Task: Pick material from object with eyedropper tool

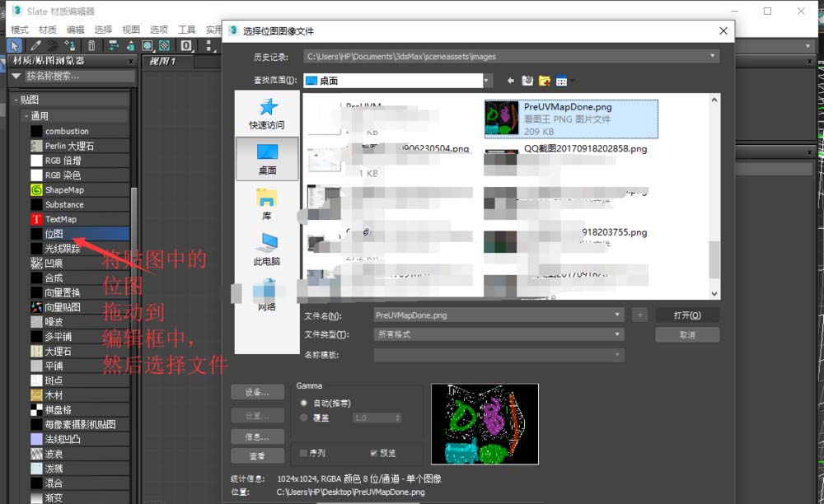Action: [x=35, y=45]
